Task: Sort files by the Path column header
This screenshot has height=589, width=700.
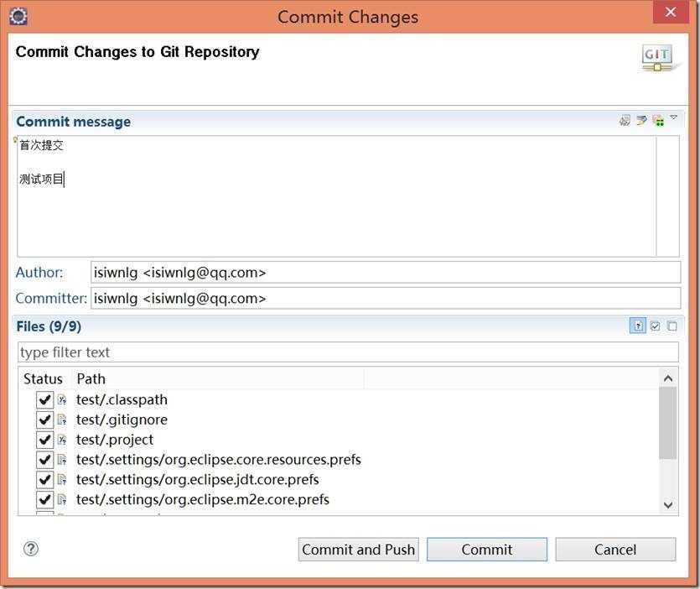Action: click(217, 378)
